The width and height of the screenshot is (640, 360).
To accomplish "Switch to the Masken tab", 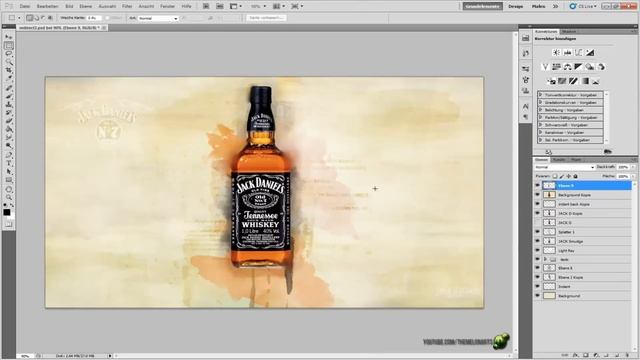I will tap(569, 31).
